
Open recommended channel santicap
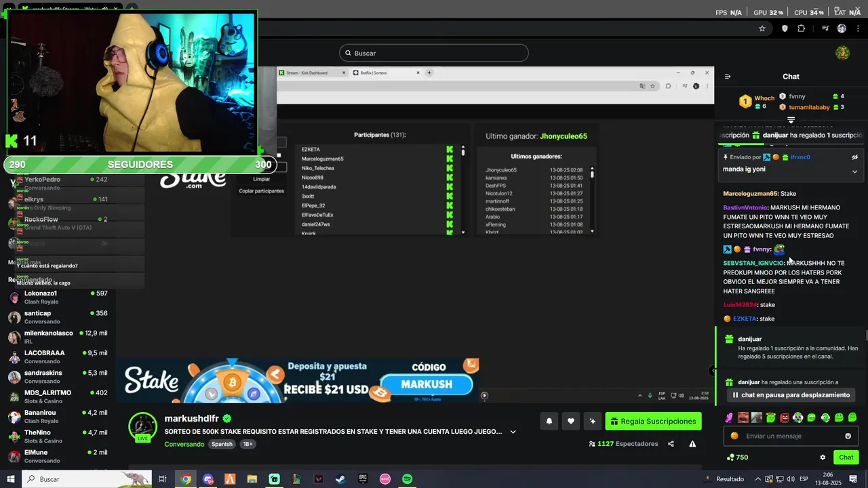click(x=58, y=317)
